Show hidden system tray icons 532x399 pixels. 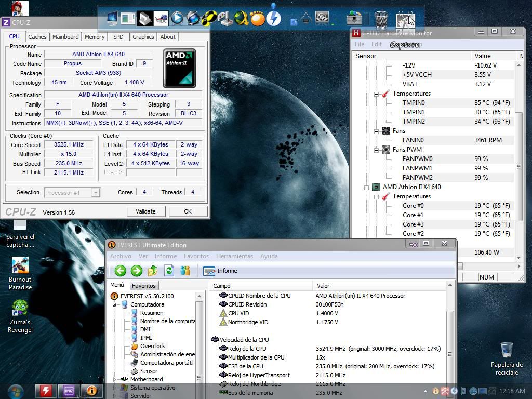pyautogui.click(x=425, y=391)
